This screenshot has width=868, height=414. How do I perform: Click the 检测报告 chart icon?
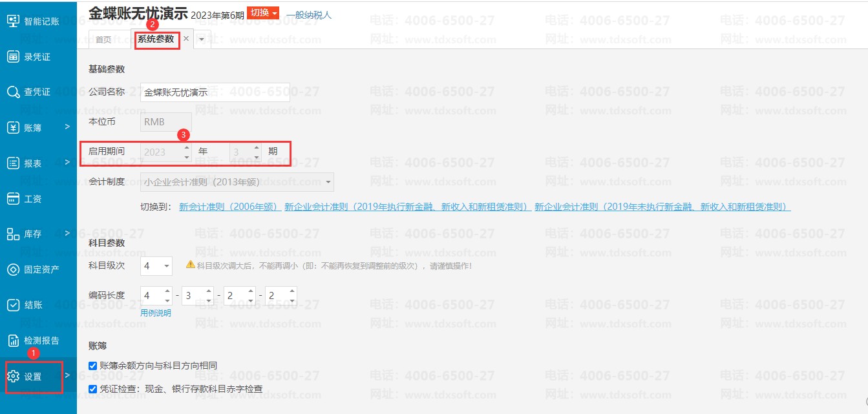coord(13,340)
